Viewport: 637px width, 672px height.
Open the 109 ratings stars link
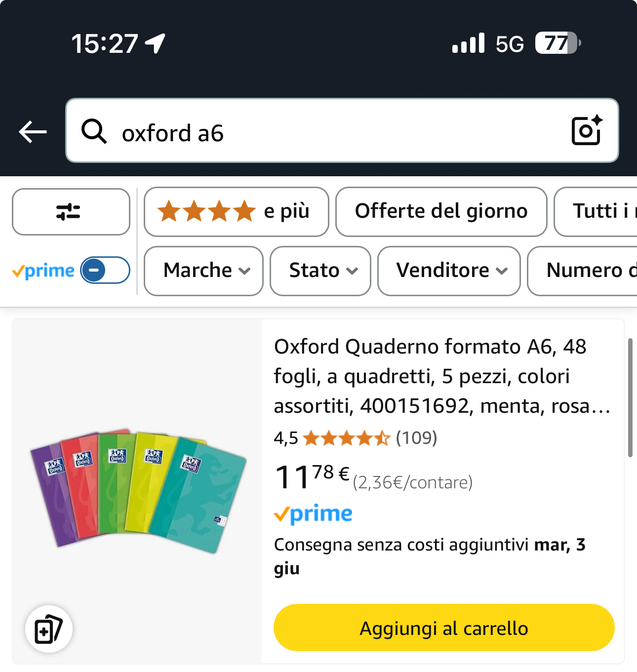[x=356, y=438]
